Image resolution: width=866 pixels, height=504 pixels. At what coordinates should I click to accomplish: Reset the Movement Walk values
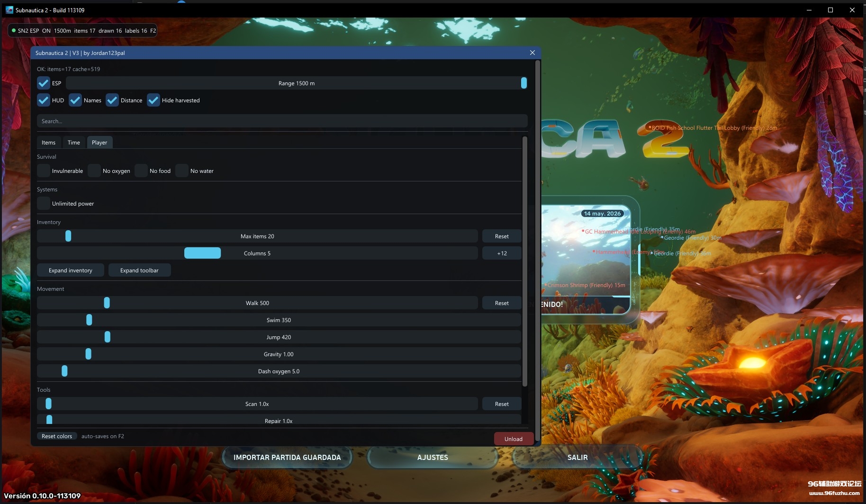[502, 303]
